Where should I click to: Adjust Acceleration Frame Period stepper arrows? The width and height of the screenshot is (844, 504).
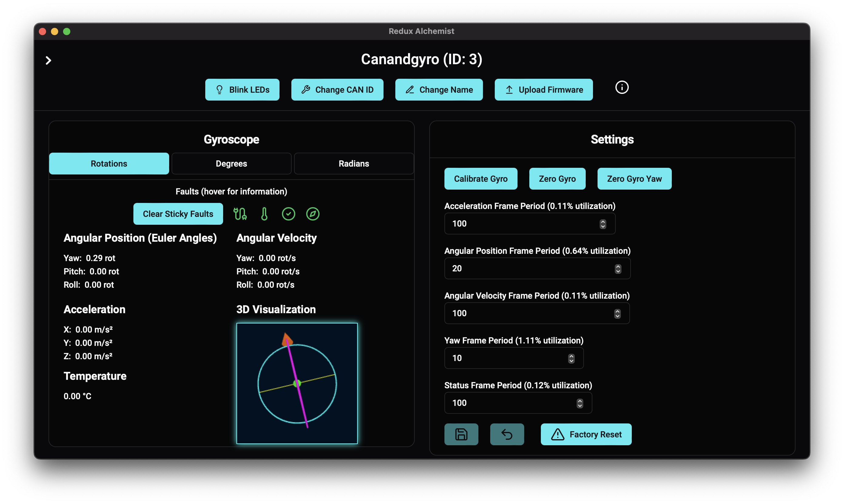tap(603, 224)
